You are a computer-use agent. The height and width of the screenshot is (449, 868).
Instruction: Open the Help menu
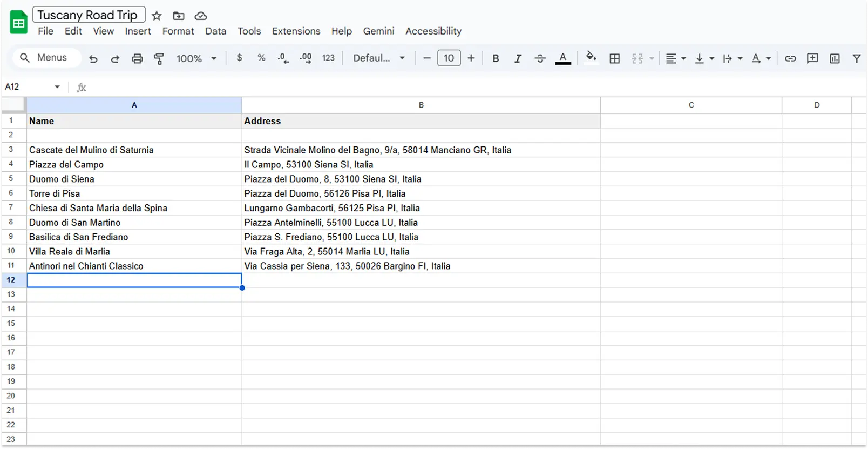[341, 31]
